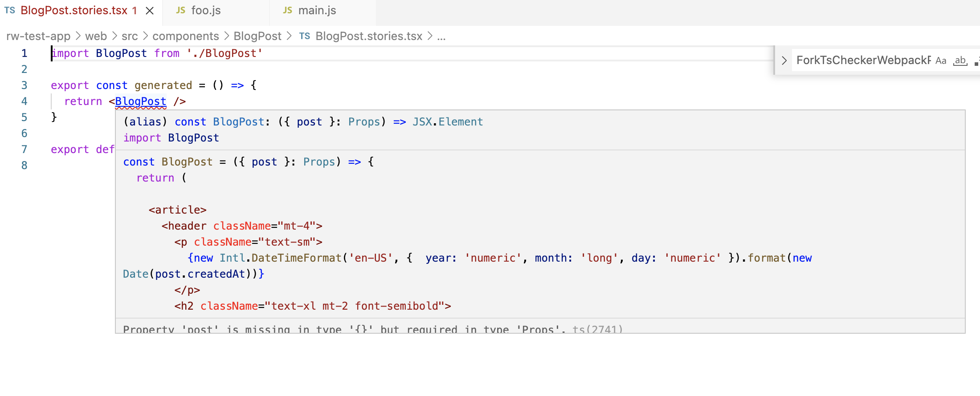The height and width of the screenshot is (396, 980).
Task: Open the src breadcrumb segment
Action: (x=130, y=36)
